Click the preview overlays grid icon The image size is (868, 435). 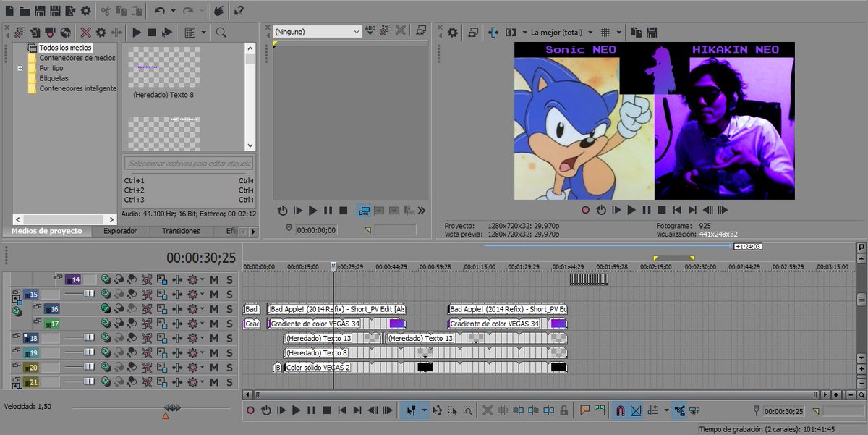coord(606,33)
